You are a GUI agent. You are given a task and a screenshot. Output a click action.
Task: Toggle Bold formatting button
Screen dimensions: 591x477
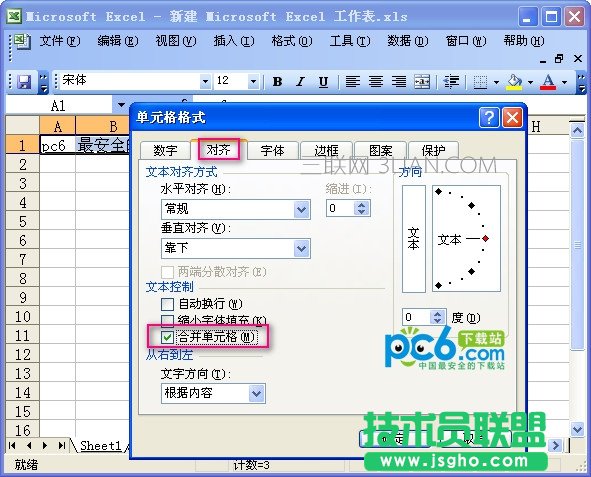click(277, 81)
